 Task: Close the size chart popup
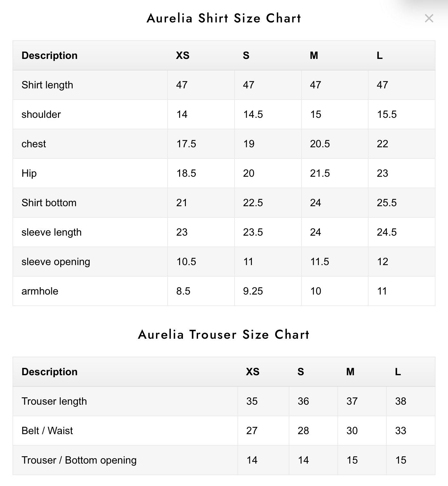429,18
